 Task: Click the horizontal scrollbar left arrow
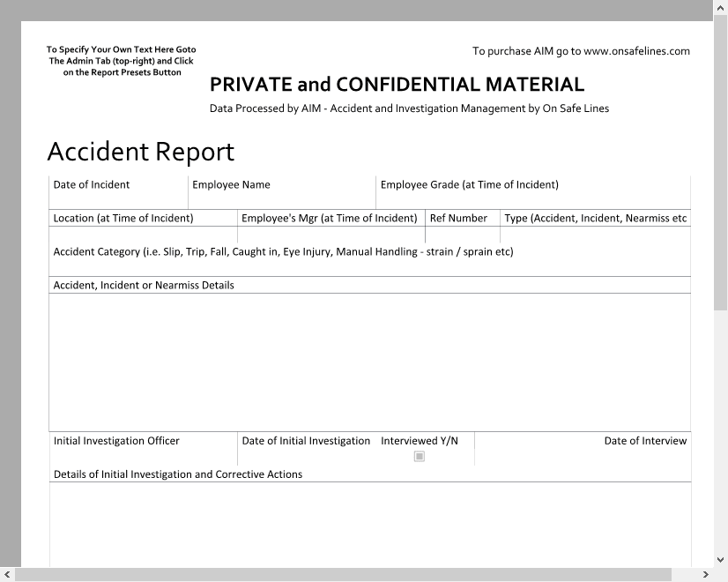(7, 575)
